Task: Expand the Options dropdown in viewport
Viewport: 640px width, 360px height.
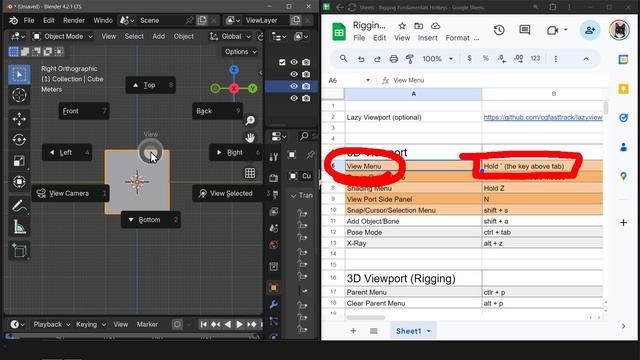Action: [240, 52]
